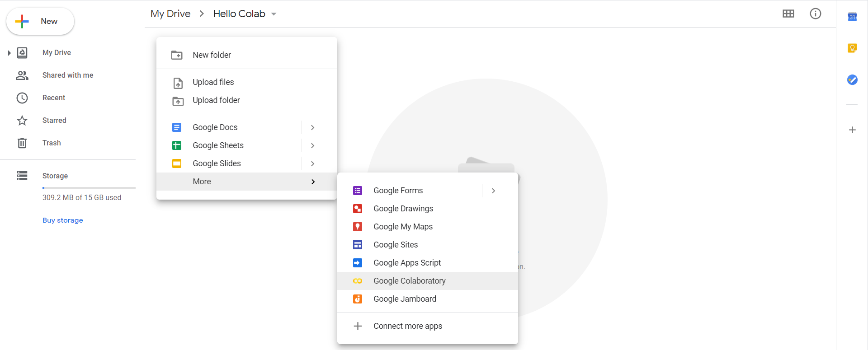The image size is (868, 350).
Task: Click the More submenu arrow
Action: pos(313,182)
